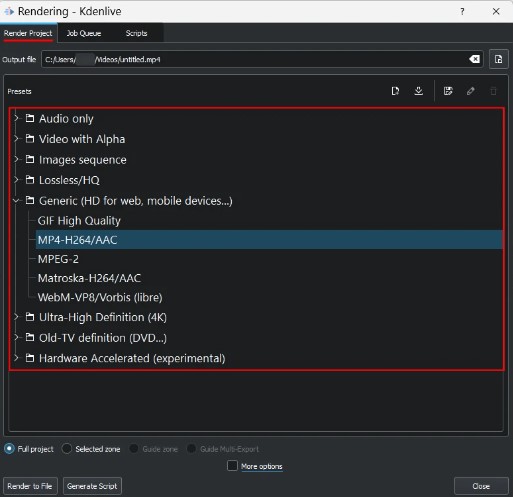Click the save preset icon
The height and width of the screenshot is (497, 513).
point(448,91)
